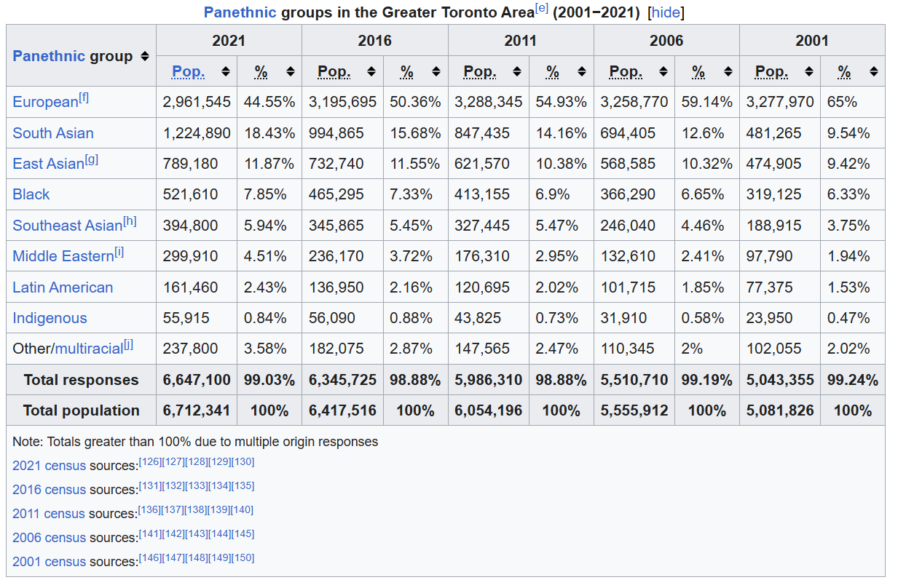898x588 pixels.
Task: Select Southeast Asian 2006 value 246,040
Action: [628, 226]
